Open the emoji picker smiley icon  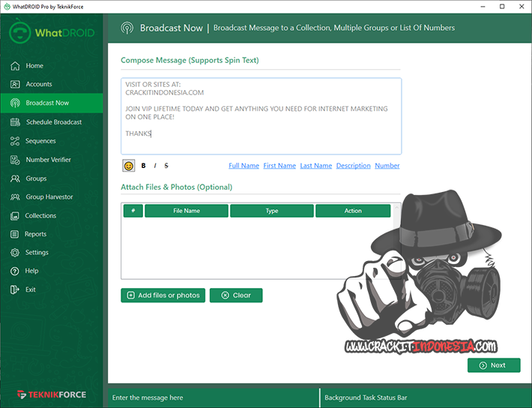point(129,166)
